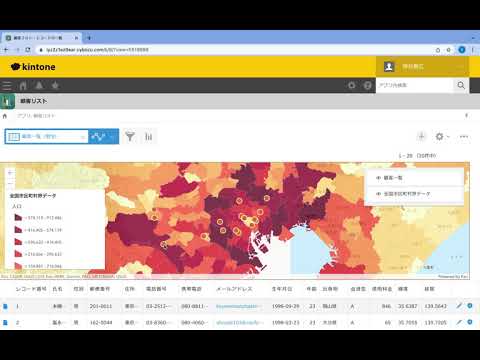The image size is (480, 360).
Task: Open the browser profile avatar
Action: point(462,50)
